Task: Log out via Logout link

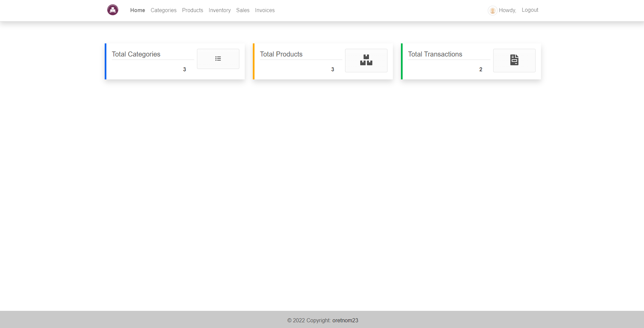Action: pos(530,10)
